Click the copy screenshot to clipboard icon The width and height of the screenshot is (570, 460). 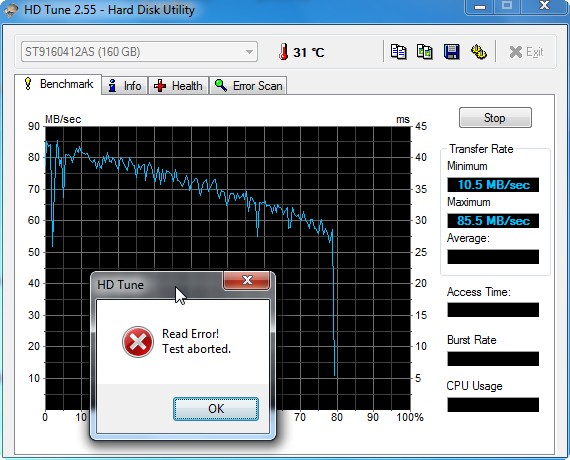click(x=425, y=52)
